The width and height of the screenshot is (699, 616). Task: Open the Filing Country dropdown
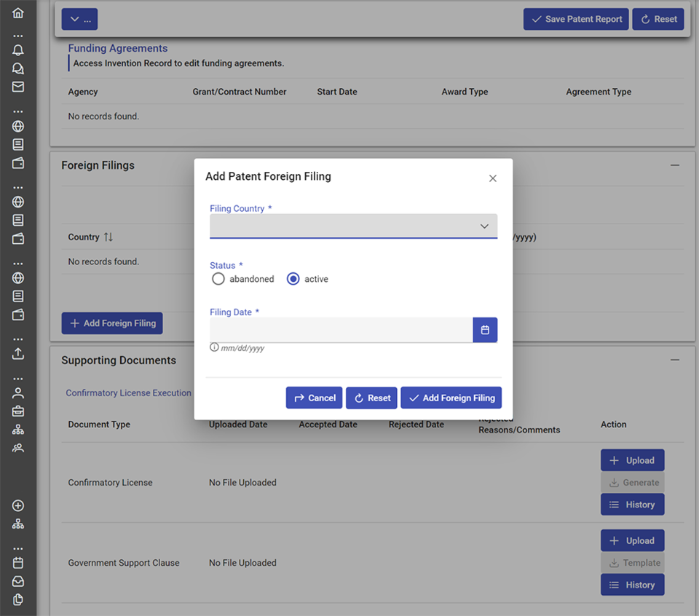(x=353, y=226)
